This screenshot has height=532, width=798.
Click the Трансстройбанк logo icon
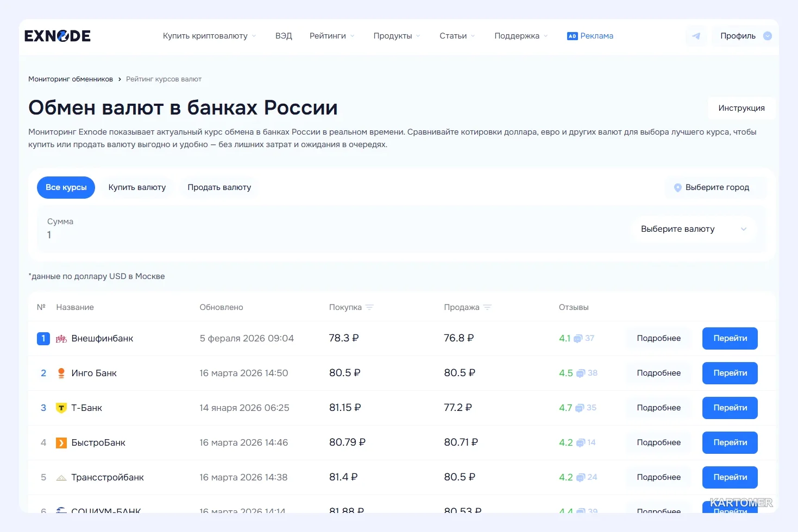[61, 478]
